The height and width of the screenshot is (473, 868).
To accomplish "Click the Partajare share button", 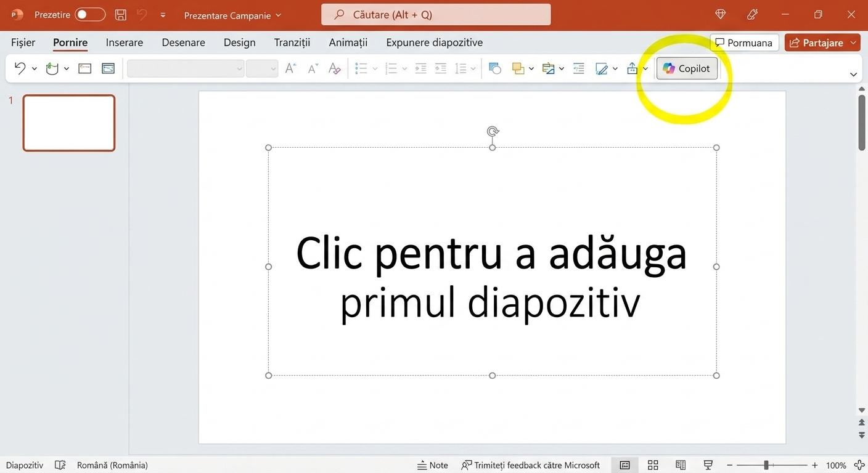I will pyautogui.click(x=816, y=42).
